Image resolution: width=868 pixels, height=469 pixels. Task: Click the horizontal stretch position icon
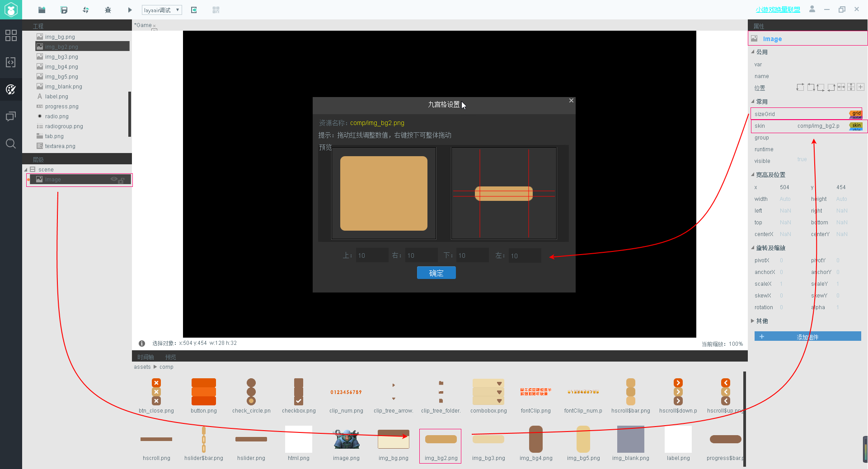841,87
